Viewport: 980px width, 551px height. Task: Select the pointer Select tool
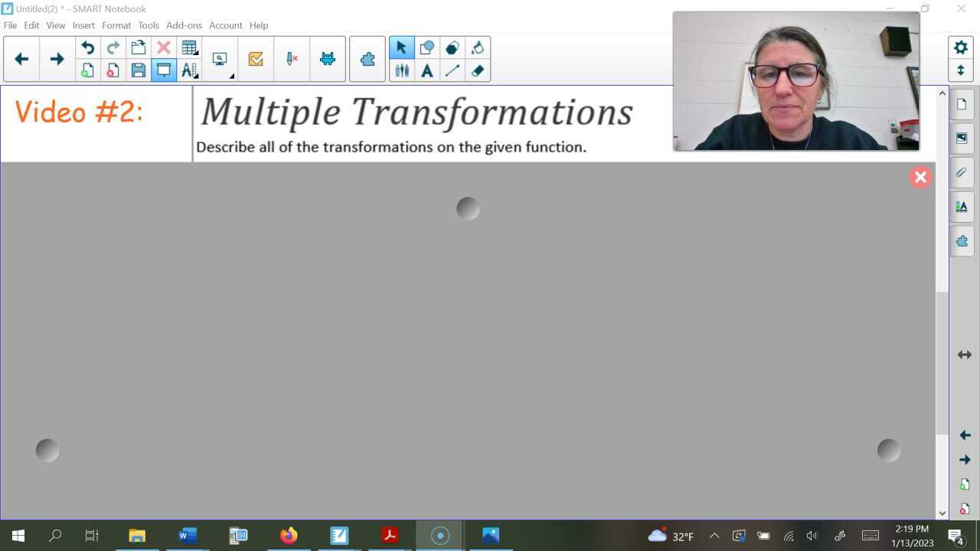pyautogui.click(x=401, y=47)
